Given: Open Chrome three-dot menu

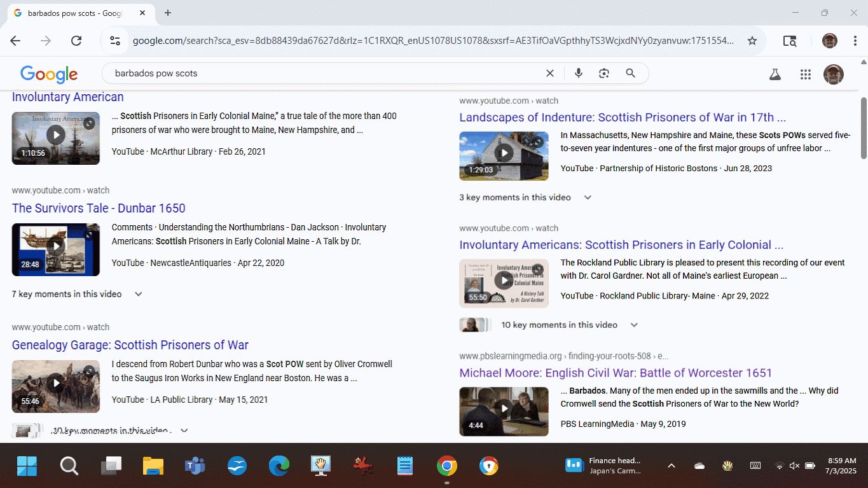Looking at the screenshot, I should (855, 41).
